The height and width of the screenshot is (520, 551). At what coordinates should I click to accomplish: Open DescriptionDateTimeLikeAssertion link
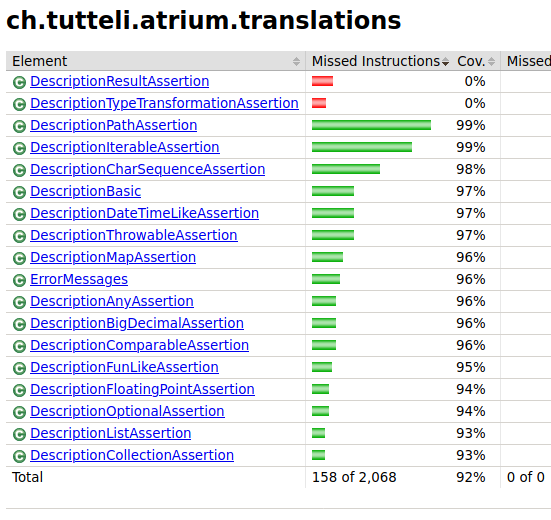point(144,213)
